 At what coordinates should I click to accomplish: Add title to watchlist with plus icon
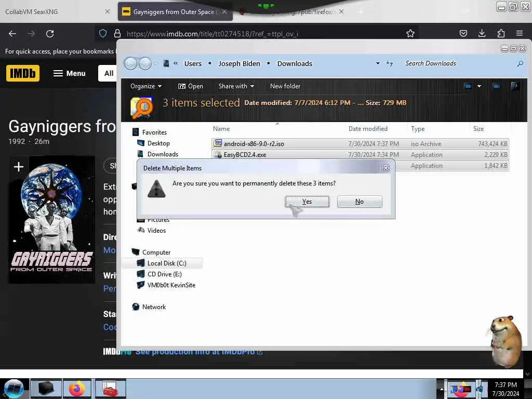pyautogui.click(x=19, y=167)
